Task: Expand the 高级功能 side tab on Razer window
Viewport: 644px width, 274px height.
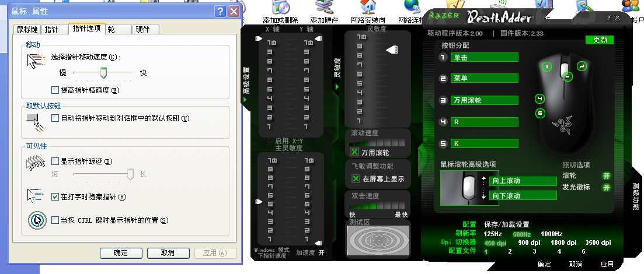Action: tap(635, 196)
